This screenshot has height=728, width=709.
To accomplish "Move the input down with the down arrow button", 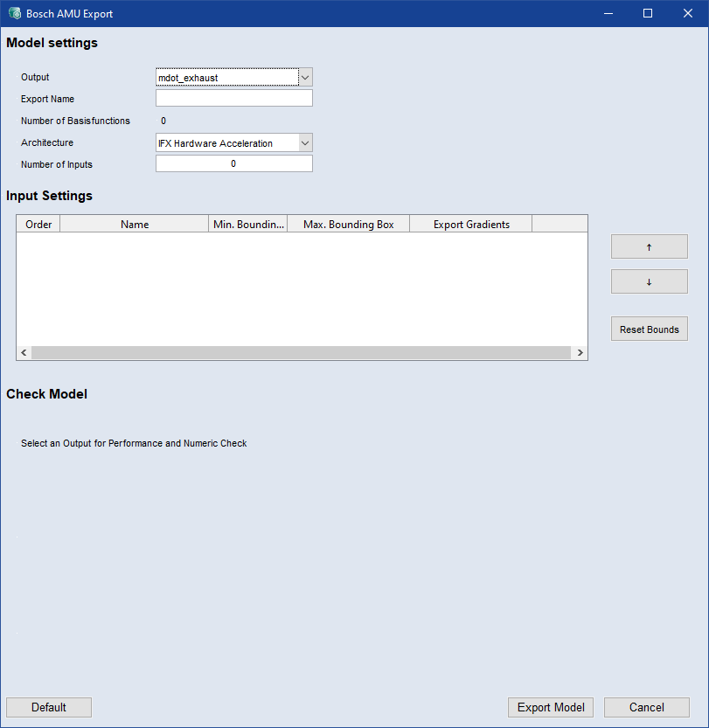I will click(649, 281).
